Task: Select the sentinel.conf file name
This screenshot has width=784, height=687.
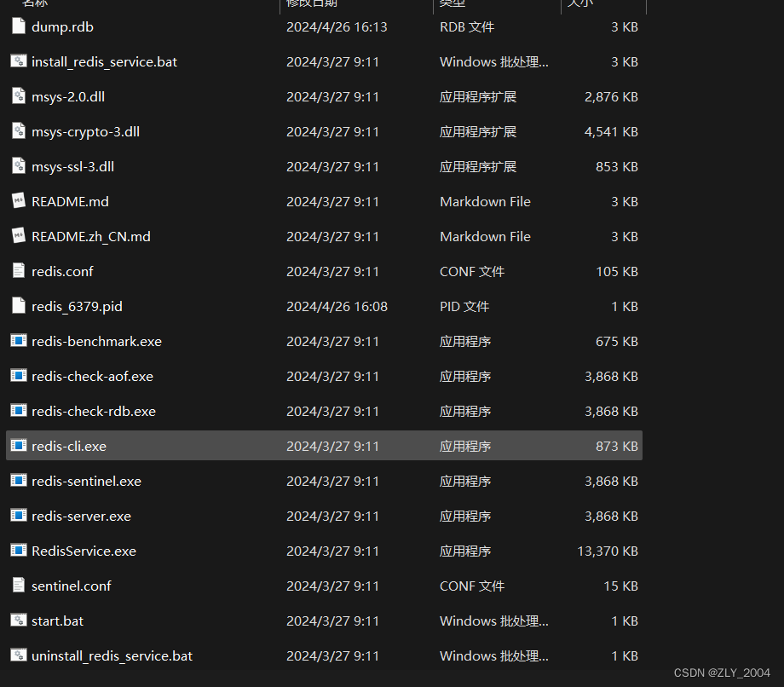Action: click(x=72, y=586)
